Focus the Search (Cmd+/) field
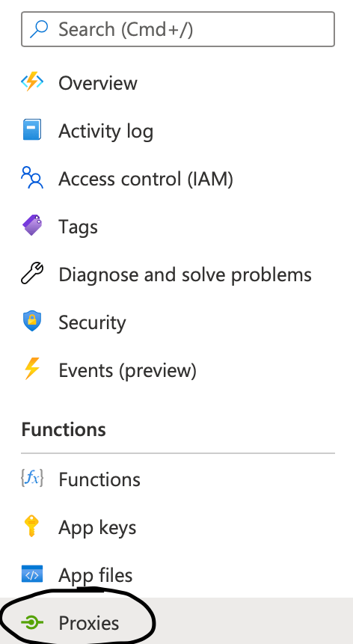The image size is (353, 644). pyautogui.click(x=178, y=29)
